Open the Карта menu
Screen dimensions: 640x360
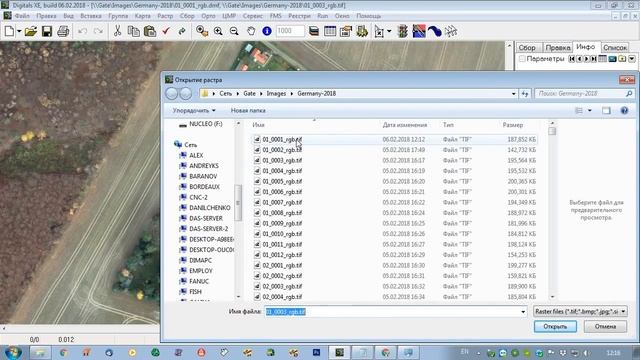click(x=142, y=16)
